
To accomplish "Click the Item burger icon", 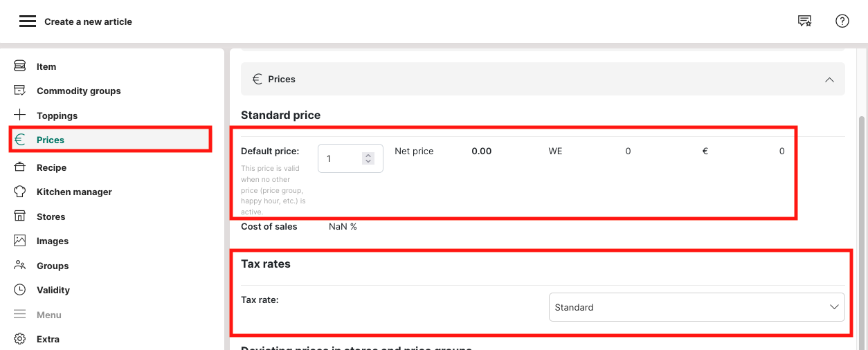I will pos(20,66).
